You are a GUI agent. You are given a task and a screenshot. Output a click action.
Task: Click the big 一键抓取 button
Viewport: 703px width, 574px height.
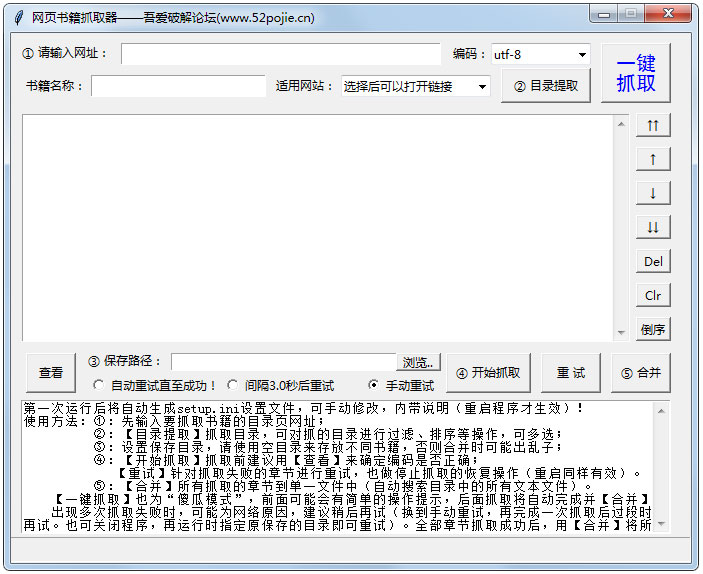pyautogui.click(x=636, y=73)
